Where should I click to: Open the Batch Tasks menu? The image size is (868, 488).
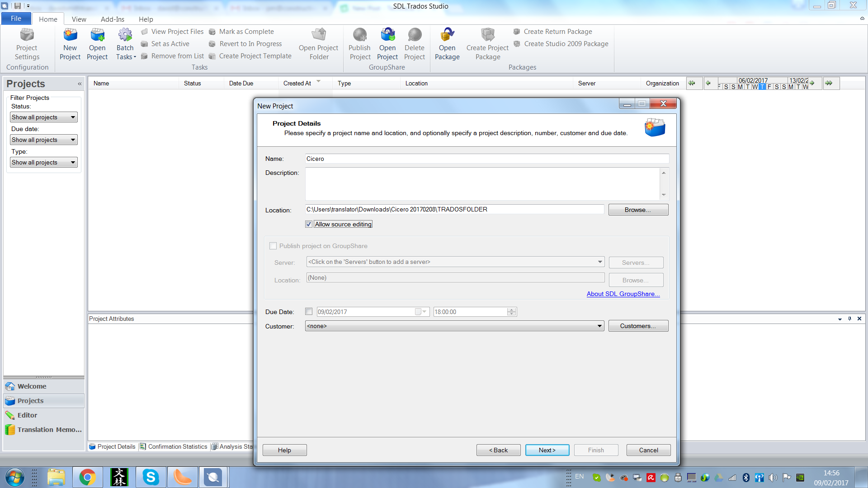pos(126,44)
